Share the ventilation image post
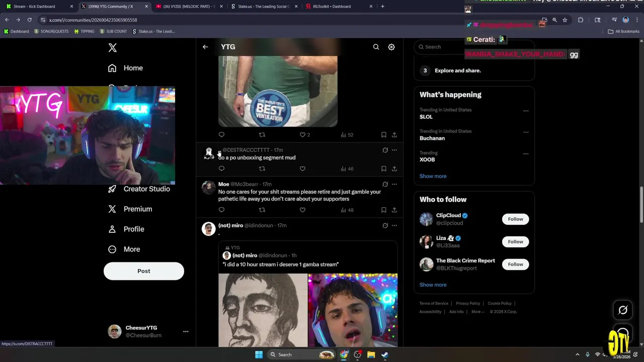The width and height of the screenshot is (644, 362). click(x=394, y=135)
